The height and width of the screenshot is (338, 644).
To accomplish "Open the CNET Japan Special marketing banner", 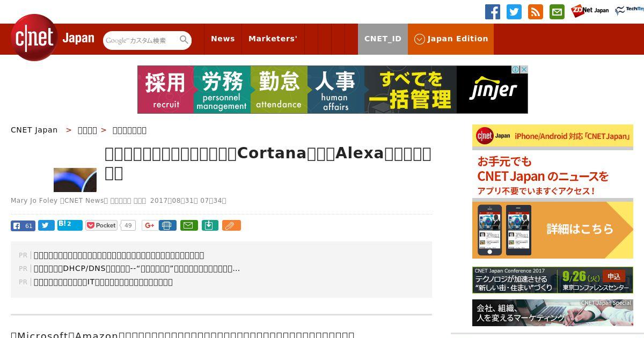I will pyautogui.click(x=553, y=313).
